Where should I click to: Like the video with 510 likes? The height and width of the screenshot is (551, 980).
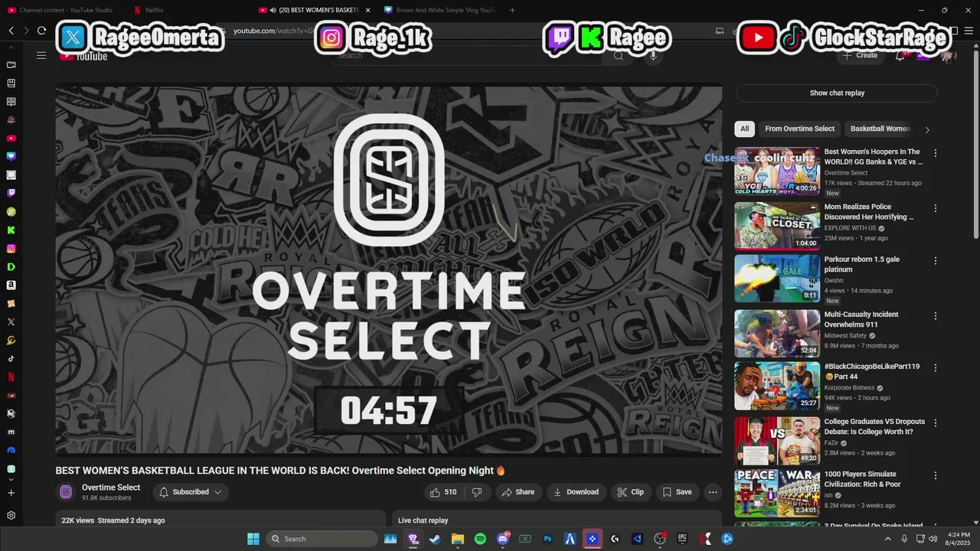[x=443, y=492]
